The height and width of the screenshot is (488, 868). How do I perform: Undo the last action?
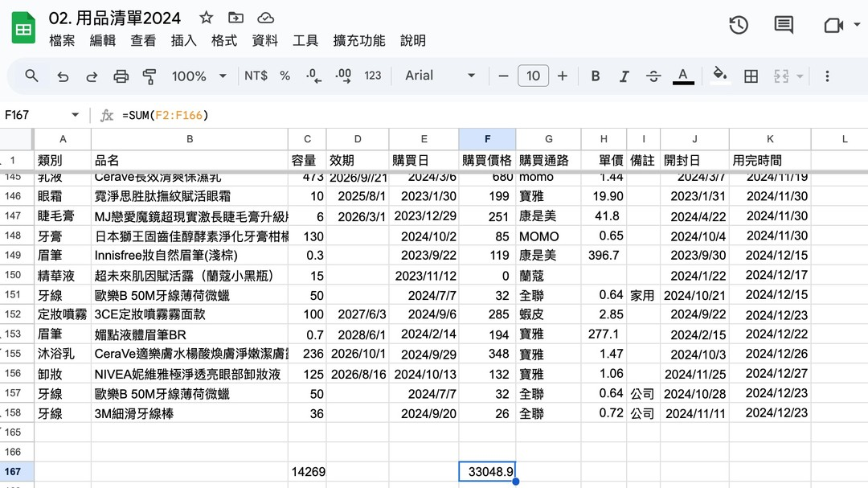tap(63, 76)
